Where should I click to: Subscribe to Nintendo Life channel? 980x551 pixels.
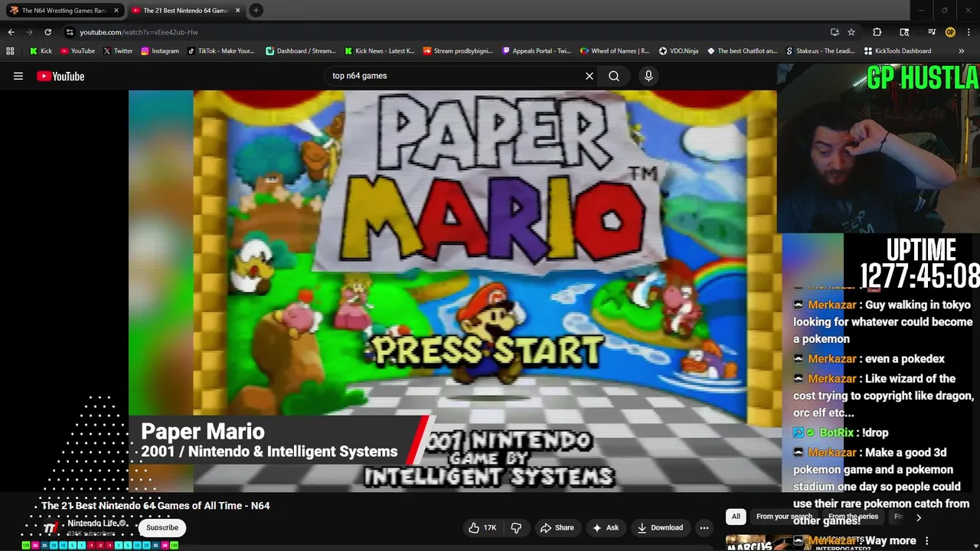(x=162, y=527)
